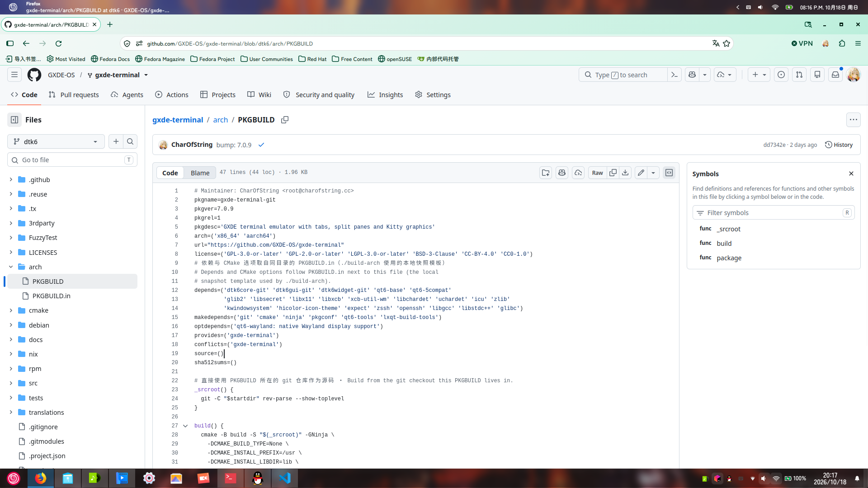Open commit dd7342e
The image size is (868, 488).
tap(774, 145)
